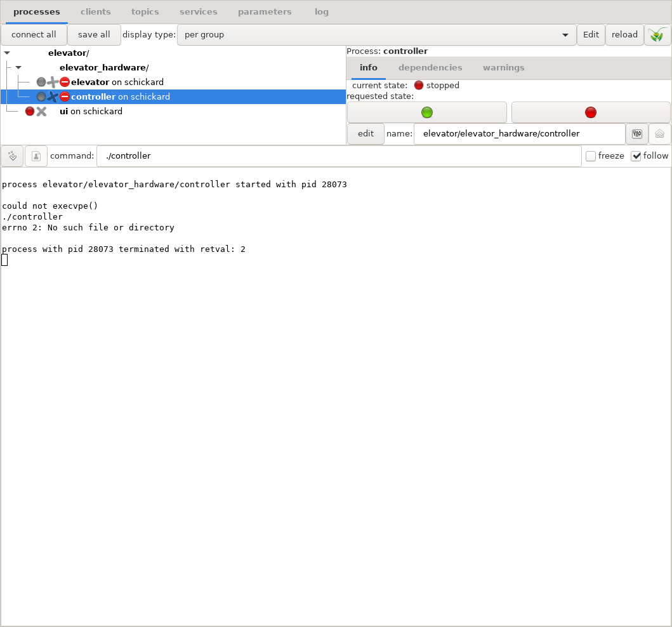Click document icon left of command label
The image size is (672, 627).
point(36,156)
